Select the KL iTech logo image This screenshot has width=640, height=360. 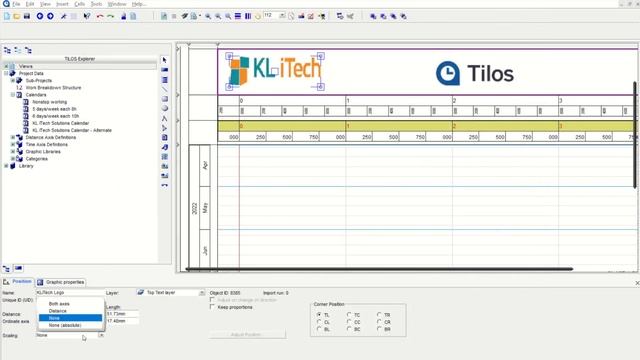[275, 71]
